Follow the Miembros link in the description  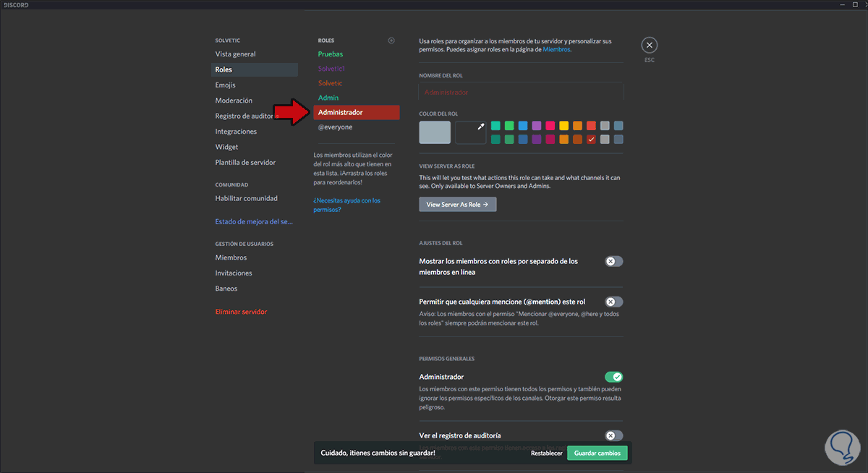click(x=556, y=50)
